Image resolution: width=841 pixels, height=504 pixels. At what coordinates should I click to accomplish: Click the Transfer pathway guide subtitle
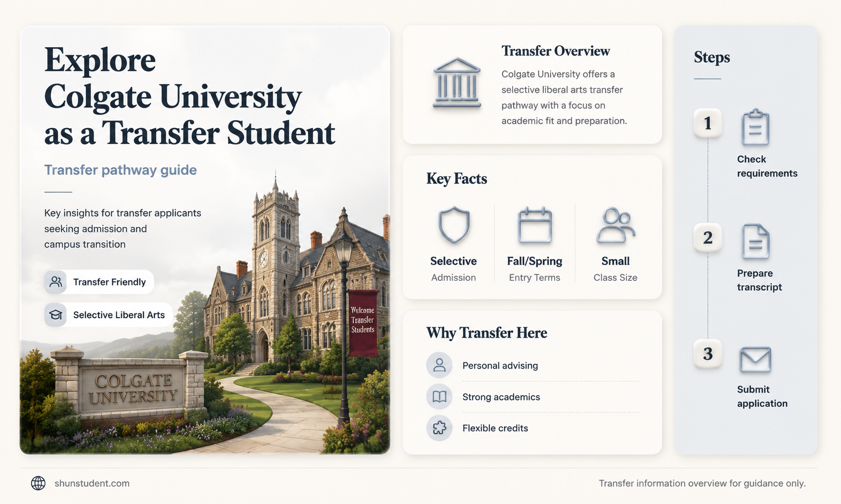pyautogui.click(x=121, y=170)
